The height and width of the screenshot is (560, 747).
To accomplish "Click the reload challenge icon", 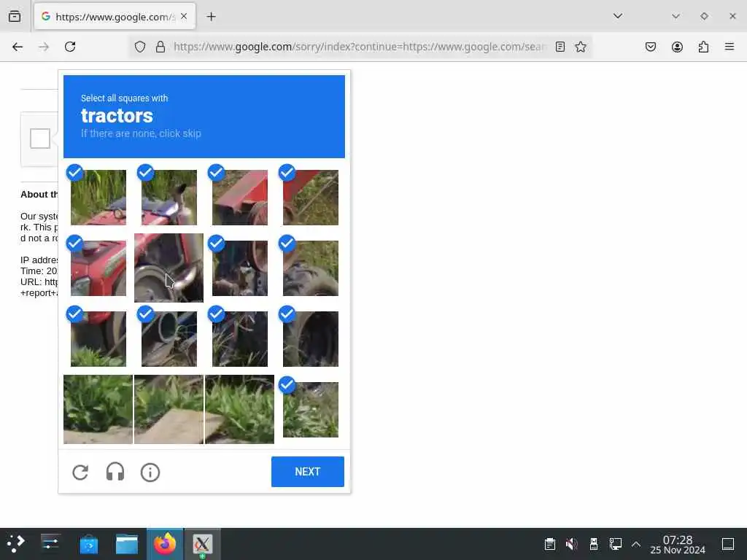I will point(80,472).
